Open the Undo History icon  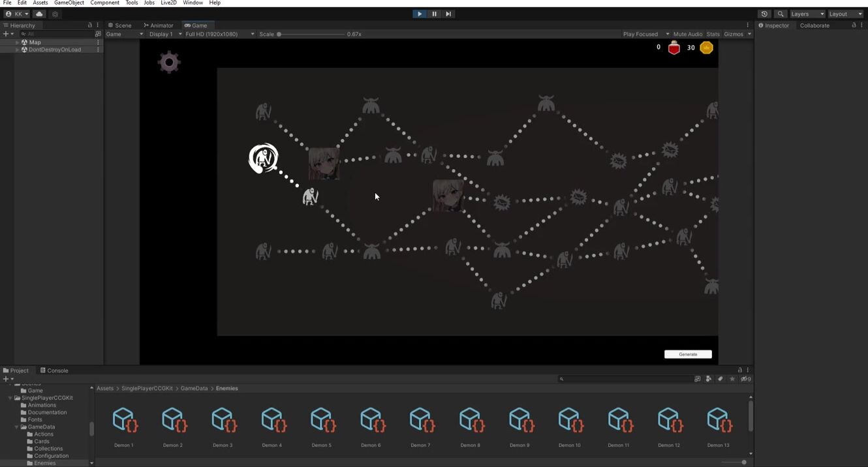coord(765,14)
